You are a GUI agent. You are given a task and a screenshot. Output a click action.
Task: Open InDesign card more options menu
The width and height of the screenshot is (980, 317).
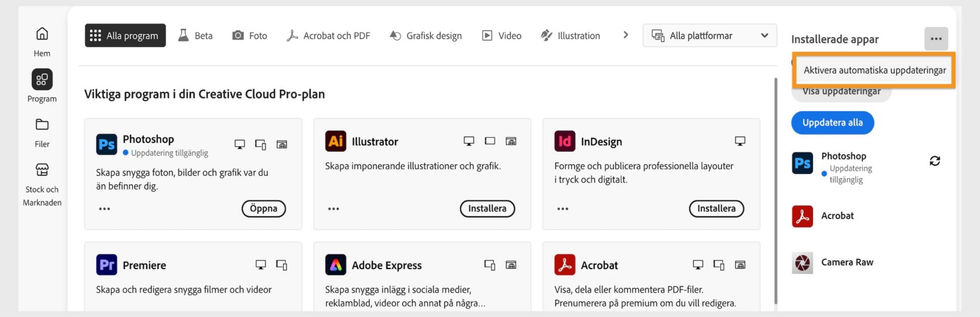click(x=562, y=209)
